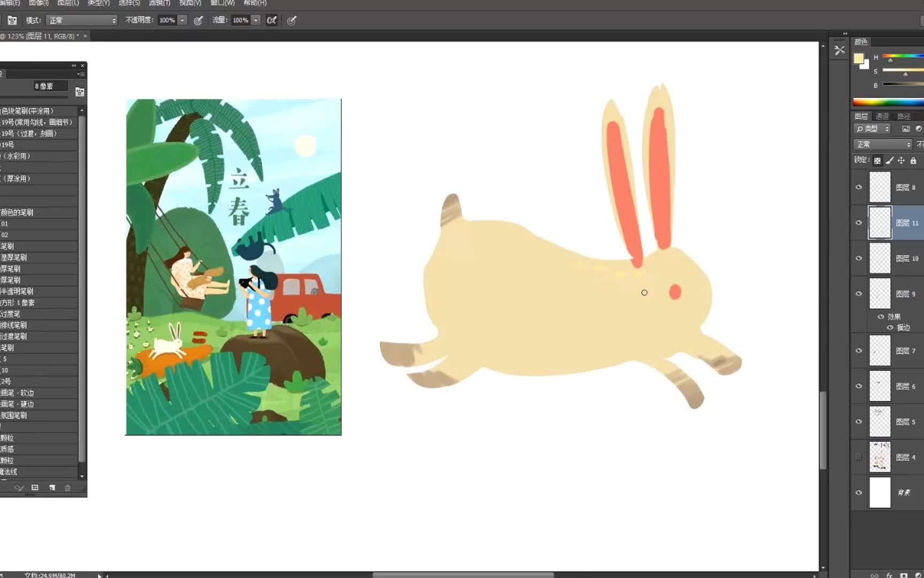Hide layer 图层 7
This screenshot has height=578, width=924.
pyautogui.click(x=859, y=351)
